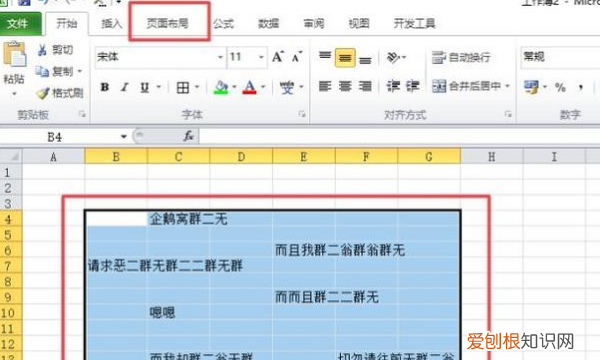Switch to the 页面布局 Page Layout tab
600x360 pixels.
[168, 24]
